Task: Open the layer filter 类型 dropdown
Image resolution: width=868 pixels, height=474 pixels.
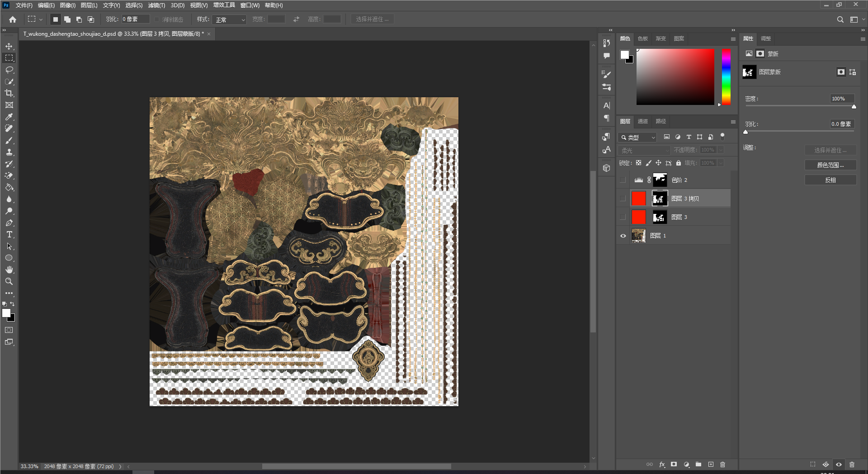Action: (637, 137)
